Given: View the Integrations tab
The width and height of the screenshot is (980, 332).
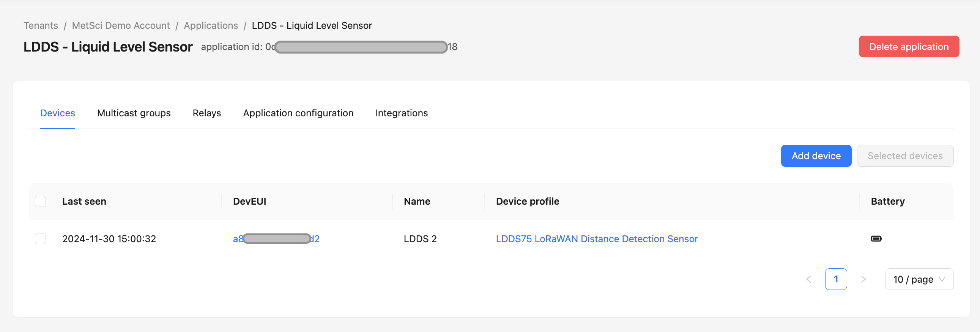Looking at the screenshot, I should pyautogui.click(x=401, y=113).
